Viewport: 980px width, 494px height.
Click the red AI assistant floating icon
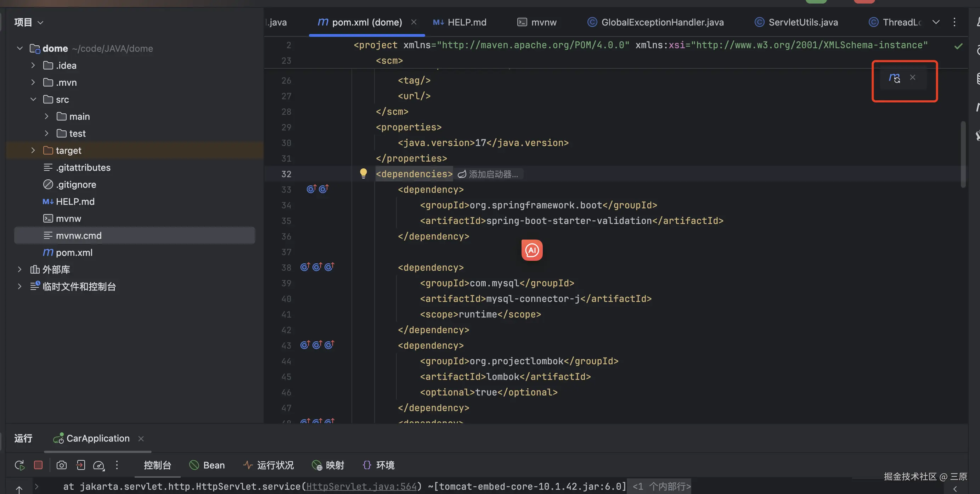532,250
